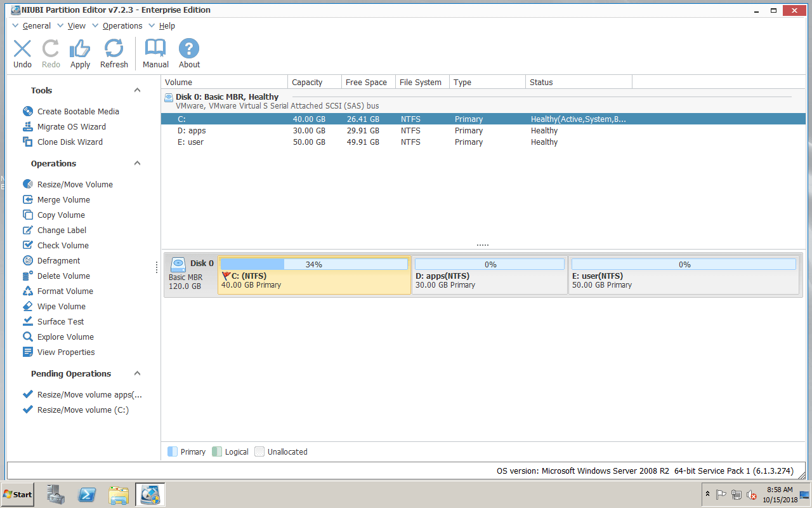
Task: Select the D: apps volume row
Action: point(483,130)
